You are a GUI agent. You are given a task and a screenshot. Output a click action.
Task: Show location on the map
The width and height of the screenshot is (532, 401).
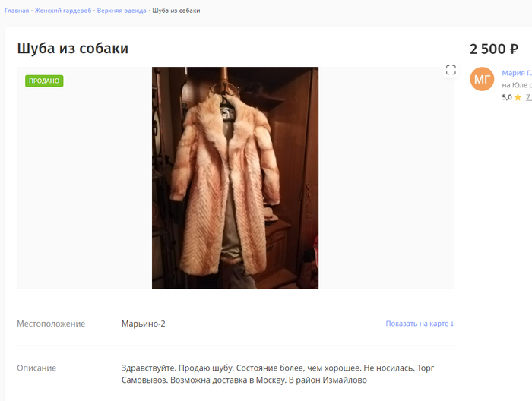420,324
